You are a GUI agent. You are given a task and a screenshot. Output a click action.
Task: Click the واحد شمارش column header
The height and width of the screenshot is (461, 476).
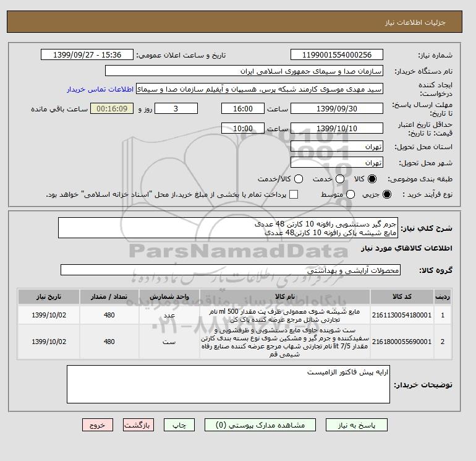coord(169,296)
